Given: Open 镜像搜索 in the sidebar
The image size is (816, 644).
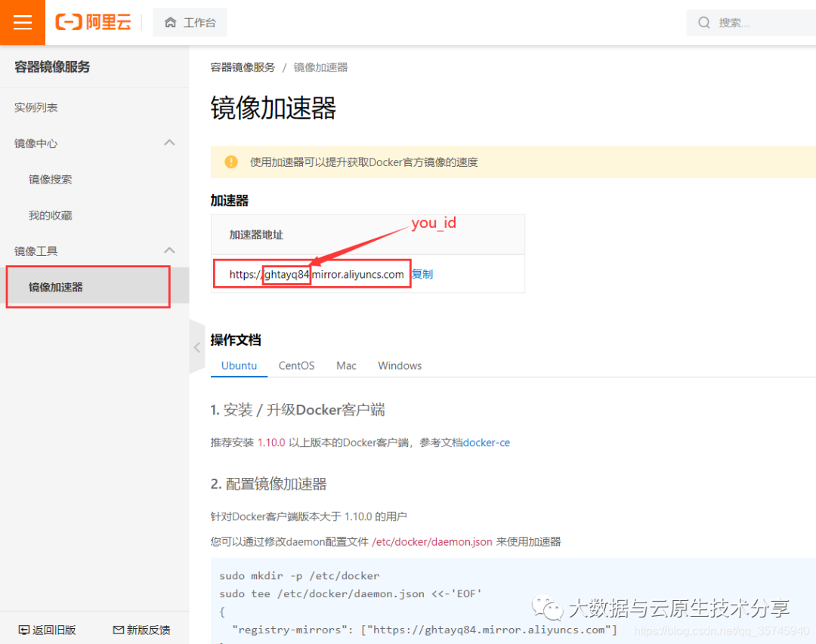Looking at the screenshot, I should [x=51, y=180].
